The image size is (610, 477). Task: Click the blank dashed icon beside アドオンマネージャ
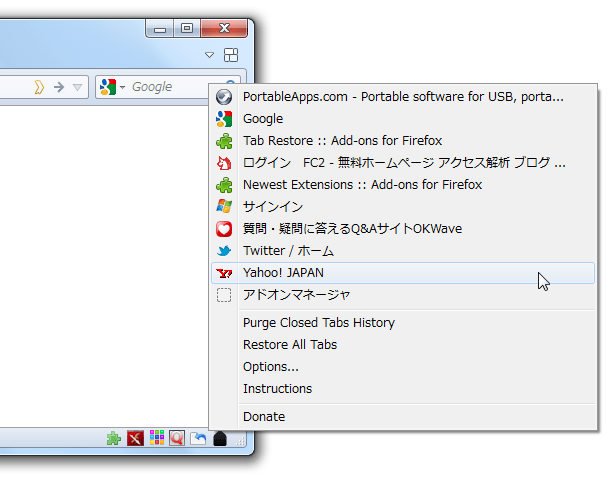pyautogui.click(x=224, y=295)
